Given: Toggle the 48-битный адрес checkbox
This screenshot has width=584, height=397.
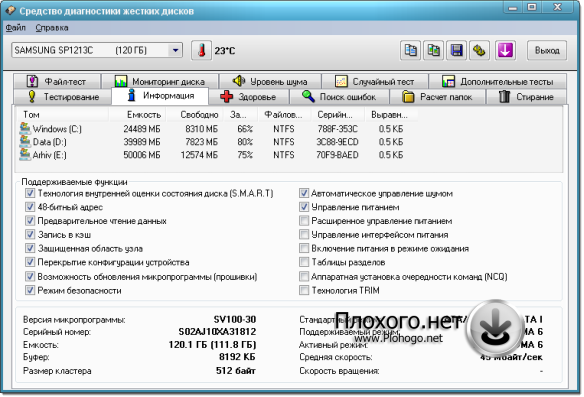Looking at the screenshot, I should coord(30,207).
